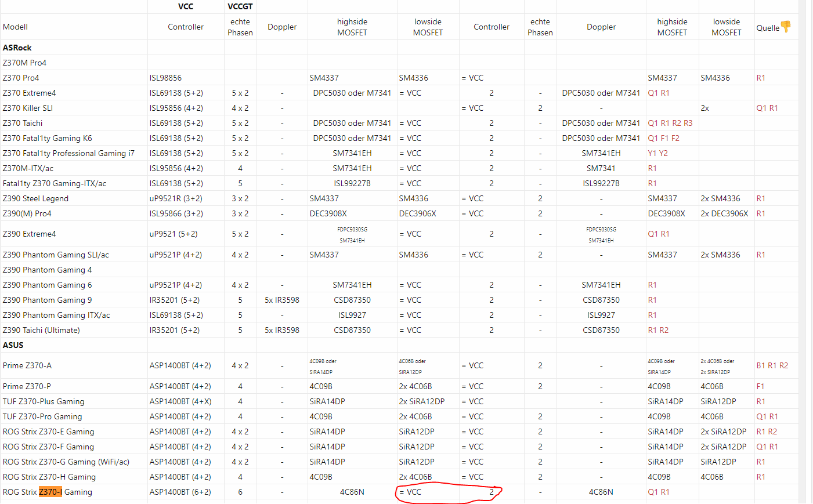Select the Quelle header cell

(776, 27)
